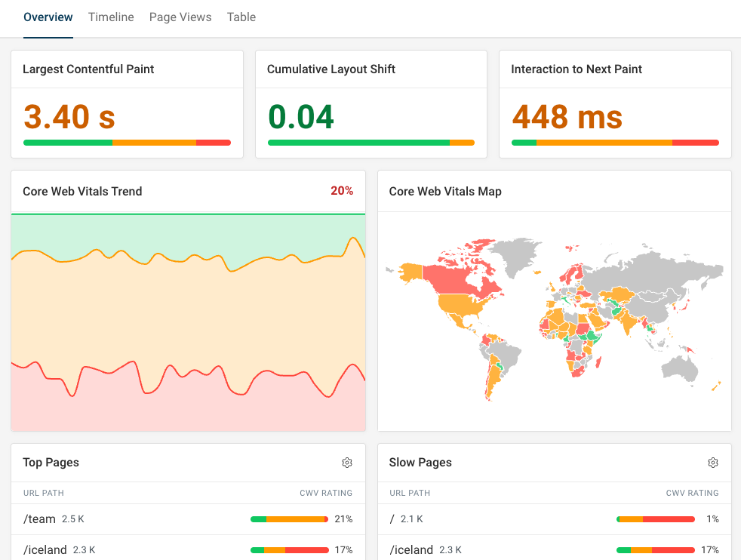The width and height of the screenshot is (741, 560).
Task: Open Slow Pages settings gear
Action: [713, 463]
